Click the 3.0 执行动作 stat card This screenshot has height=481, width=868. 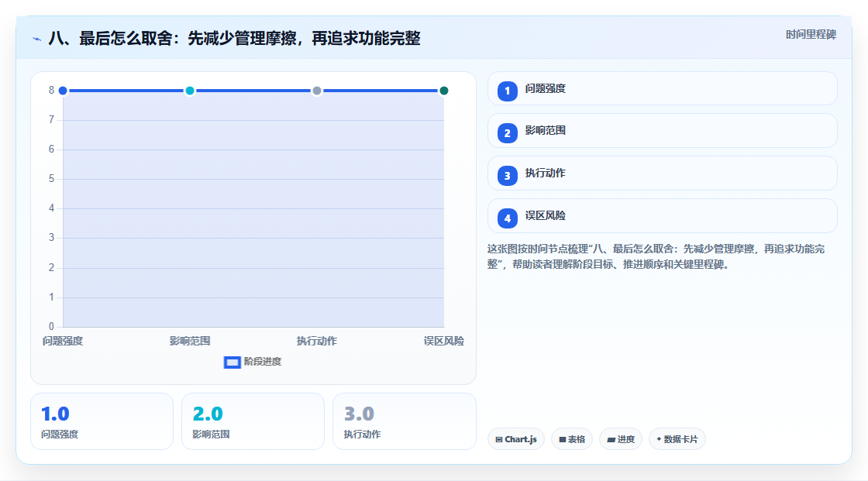[404, 422]
